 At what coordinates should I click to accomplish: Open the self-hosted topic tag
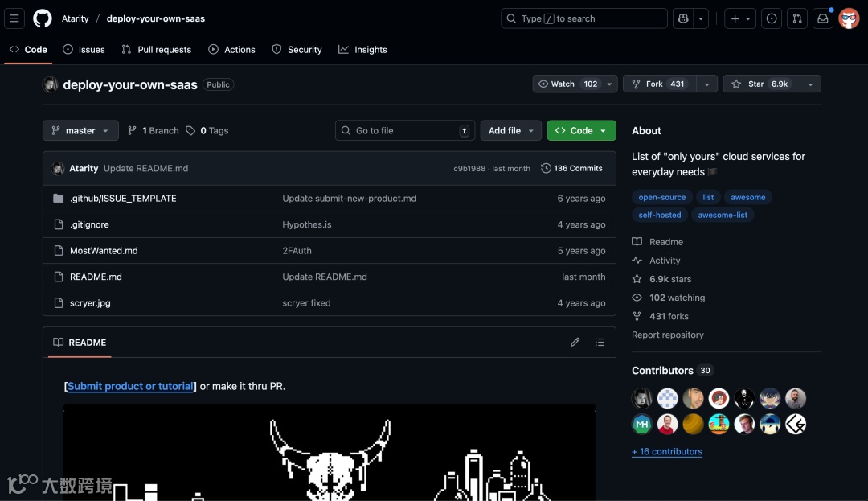(659, 215)
